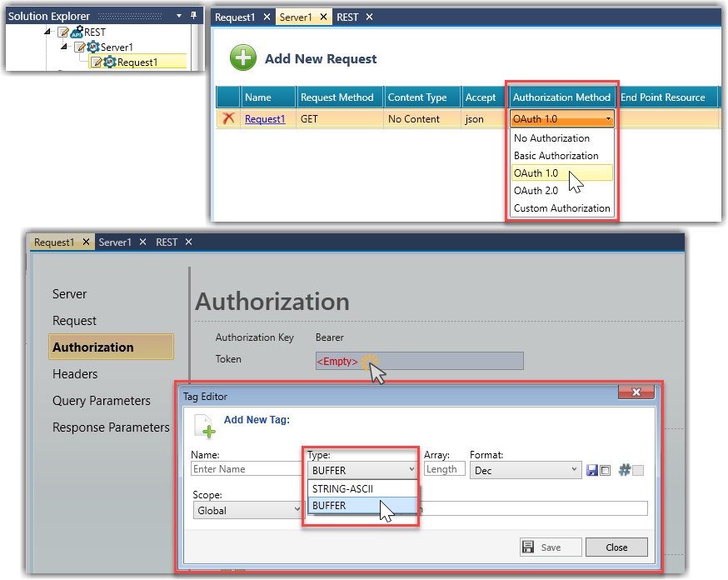This screenshot has width=728, height=580.
Task: Select Query Parameters in the left sidebar
Action: click(x=102, y=401)
